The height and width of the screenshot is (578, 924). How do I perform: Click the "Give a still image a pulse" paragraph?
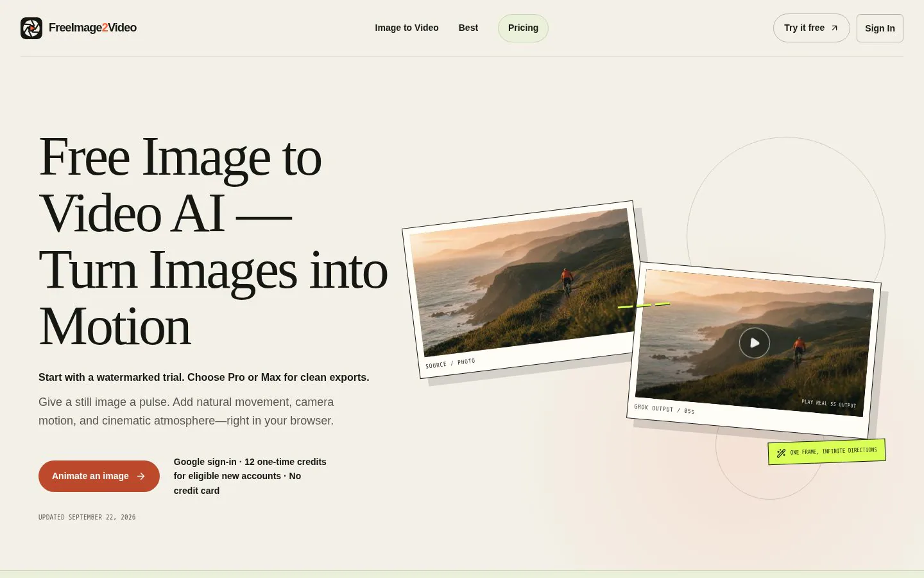click(x=186, y=411)
